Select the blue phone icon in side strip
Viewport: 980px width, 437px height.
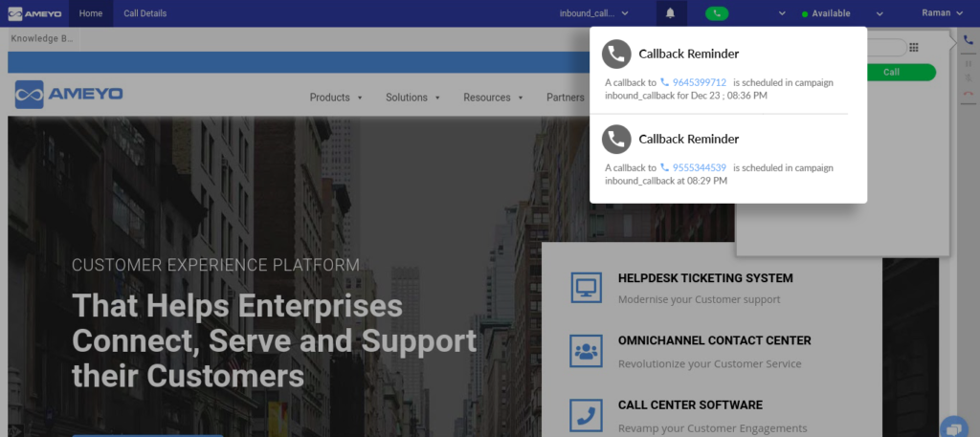click(x=969, y=39)
